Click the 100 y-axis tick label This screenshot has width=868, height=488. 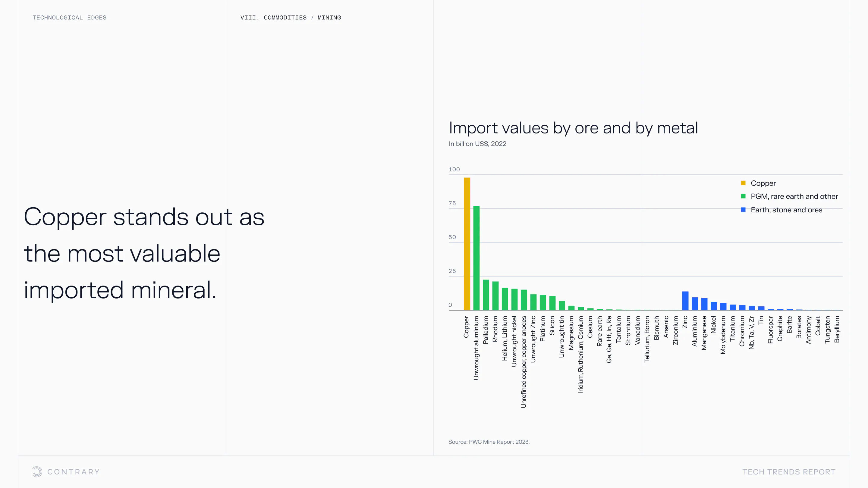pos(454,169)
